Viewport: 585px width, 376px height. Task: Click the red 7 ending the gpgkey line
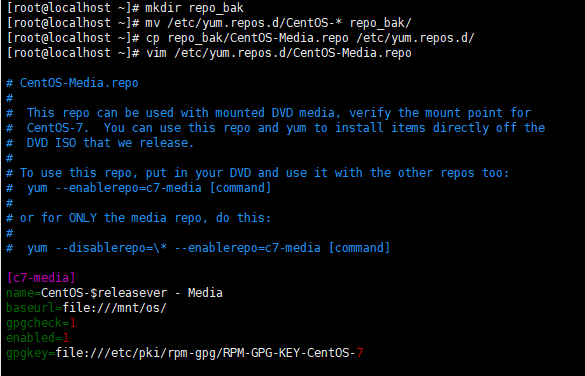360,352
